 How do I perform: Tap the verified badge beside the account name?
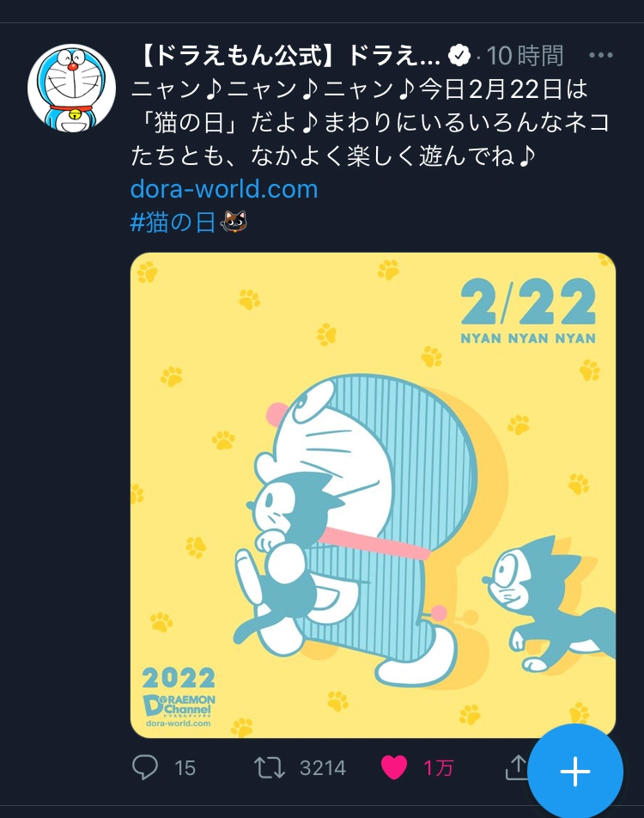click(x=459, y=55)
